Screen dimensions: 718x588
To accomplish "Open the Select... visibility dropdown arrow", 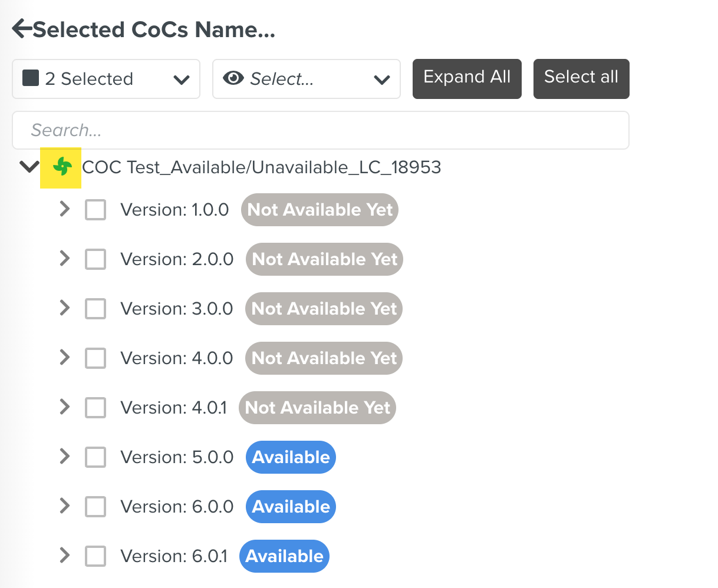I will point(382,79).
